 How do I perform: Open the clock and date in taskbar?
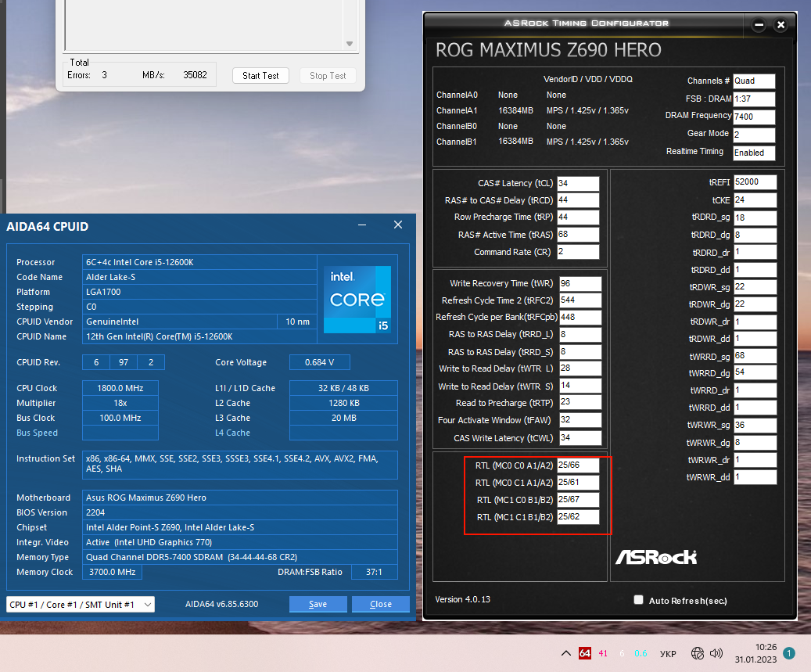(755, 653)
